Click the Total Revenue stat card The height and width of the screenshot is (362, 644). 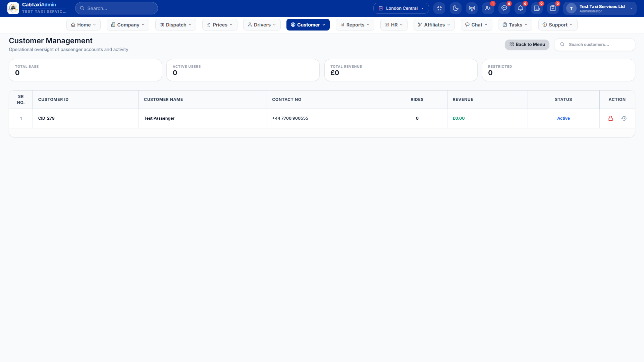[401, 70]
